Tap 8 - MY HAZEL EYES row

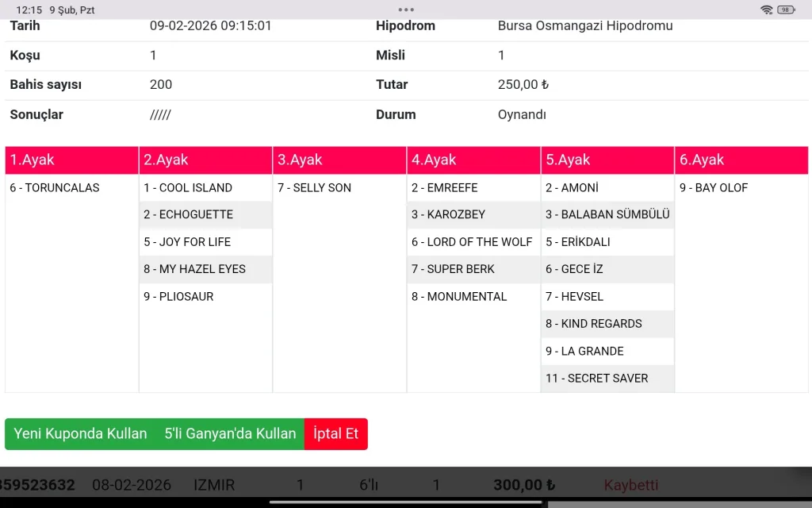coord(195,269)
